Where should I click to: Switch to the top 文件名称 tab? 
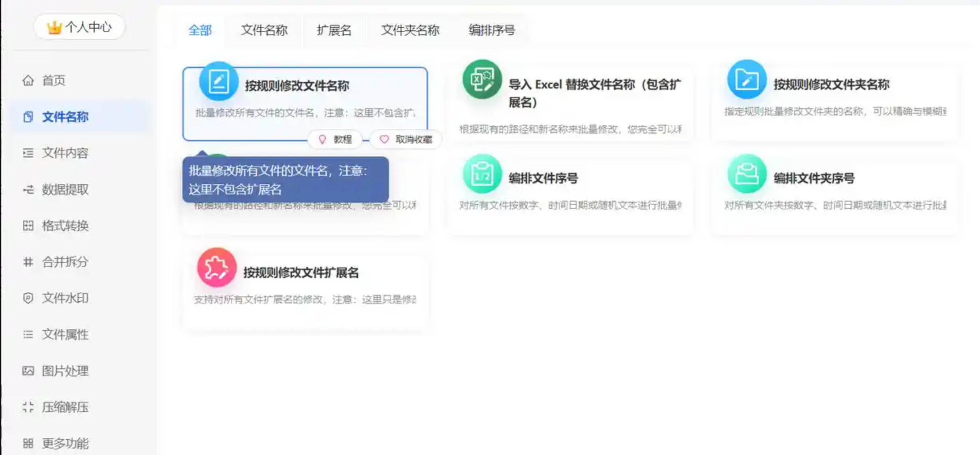pos(264,30)
